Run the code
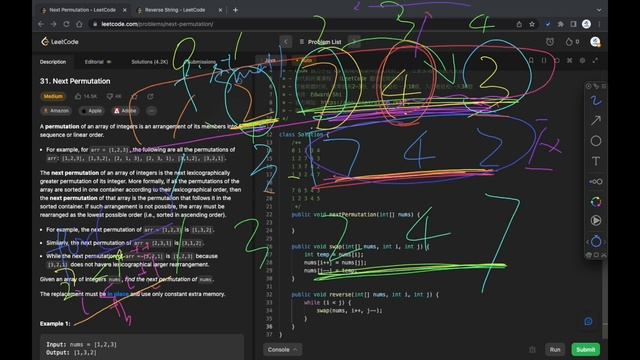 click(555, 350)
